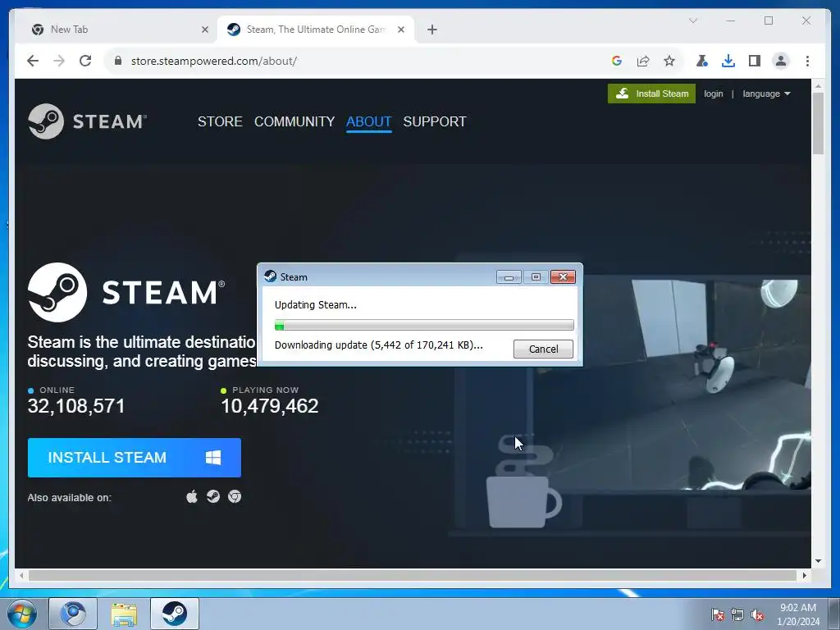Click the Show desktop button
Image resolution: width=840 pixels, height=630 pixels.
coord(834,614)
